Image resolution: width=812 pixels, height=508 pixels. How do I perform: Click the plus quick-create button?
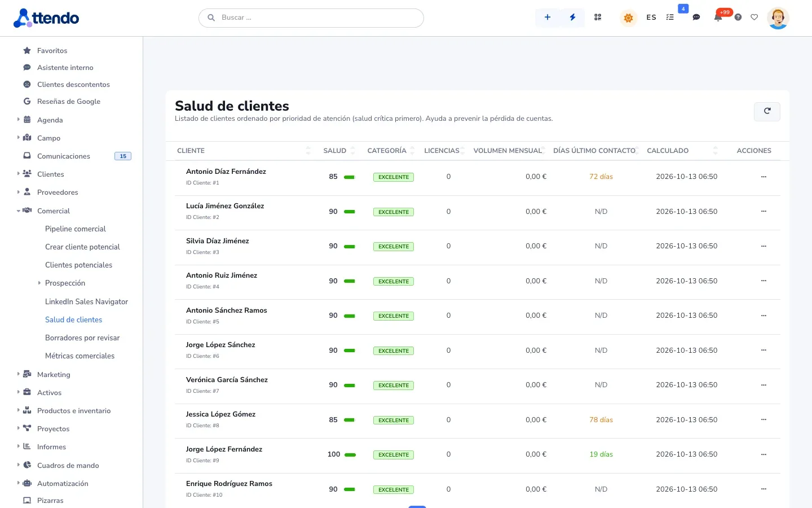pyautogui.click(x=547, y=17)
